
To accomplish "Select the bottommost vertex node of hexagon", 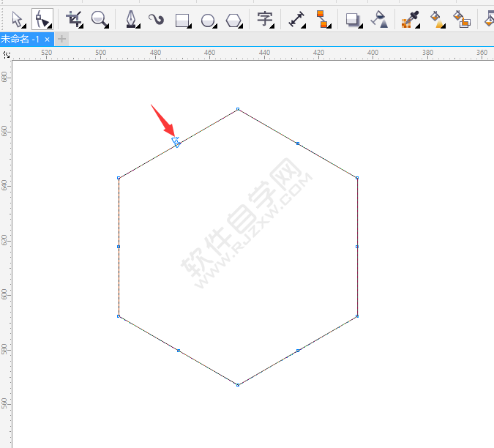I will click(238, 385).
